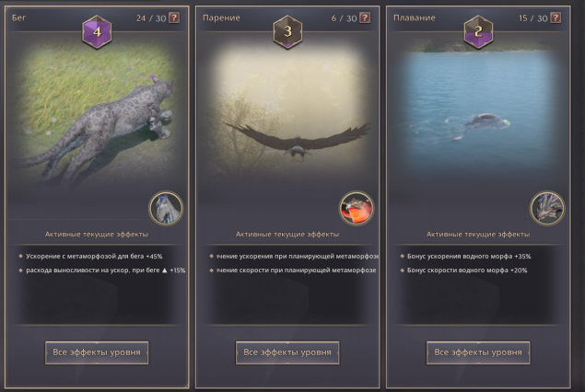Click the Бонус скорости водного морфа +20% effect

tap(467, 271)
